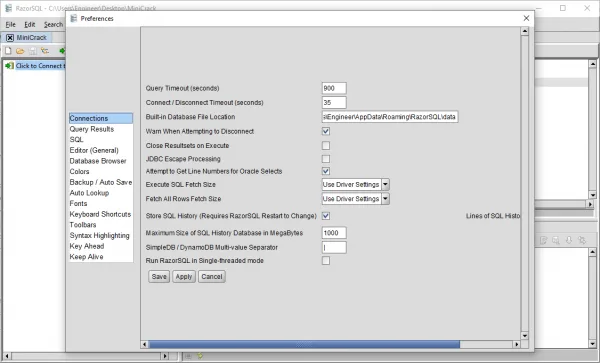Image resolution: width=600 pixels, height=363 pixels.
Task: Open the Edit menu
Action: point(29,24)
